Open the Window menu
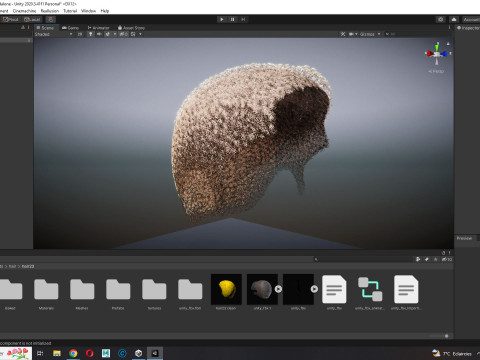The width and height of the screenshot is (480, 360). (x=88, y=11)
